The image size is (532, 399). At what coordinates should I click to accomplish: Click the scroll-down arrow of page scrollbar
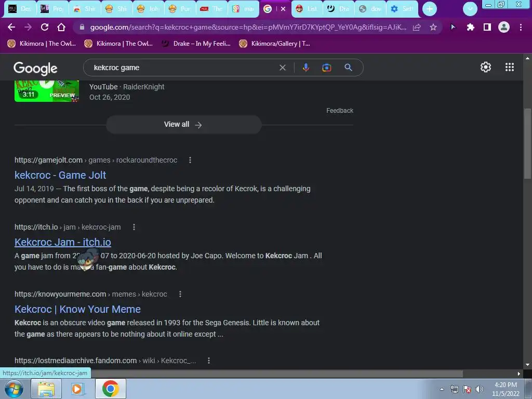pos(527,365)
